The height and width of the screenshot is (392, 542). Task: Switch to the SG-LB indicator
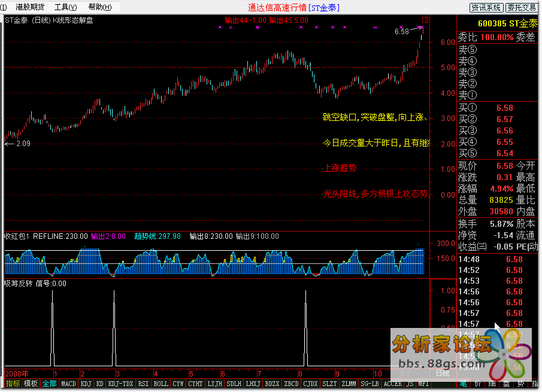pyautogui.click(x=370, y=384)
